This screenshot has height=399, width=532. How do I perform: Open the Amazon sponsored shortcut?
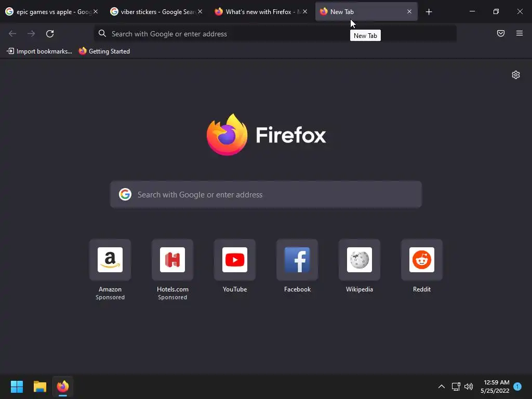pos(110,260)
